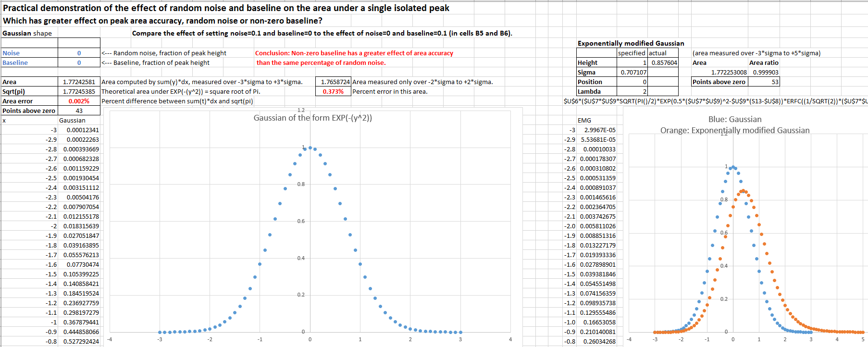Select the EMG Sigma value 0.707107
The width and height of the screenshot is (868, 347).
tap(633, 72)
